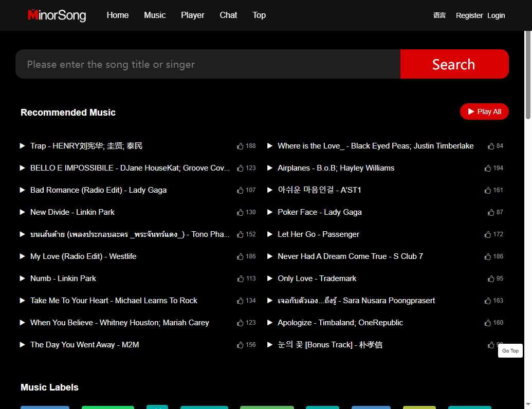
Task: Click the Play All button
Action: [484, 111]
